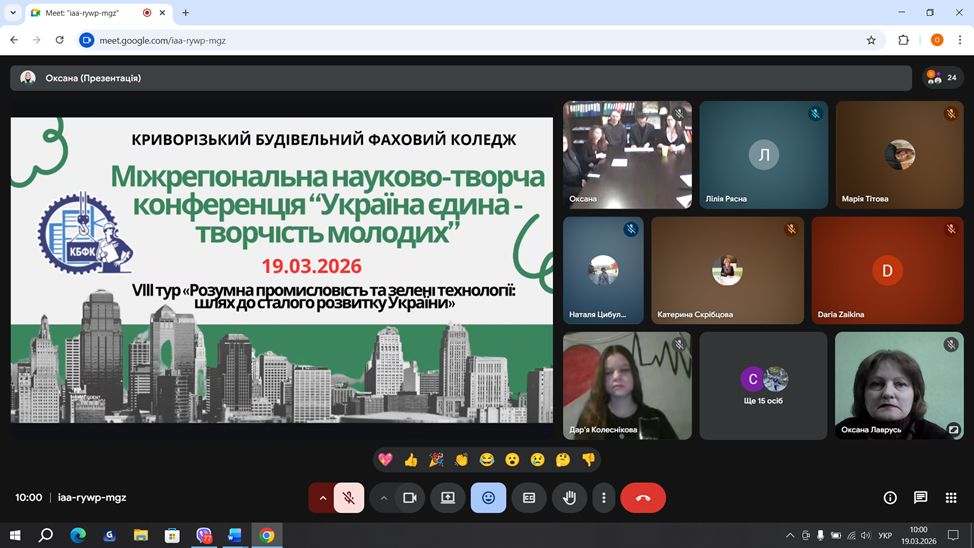Open the three-dot more options menu
Image resolution: width=974 pixels, height=548 pixels.
coord(603,497)
